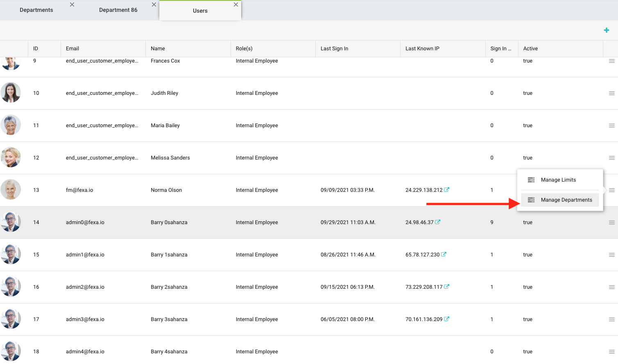Sort by the Last Sign In column header
Screen dimensions: 618x364
pyautogui.click(x=334, y=49)
